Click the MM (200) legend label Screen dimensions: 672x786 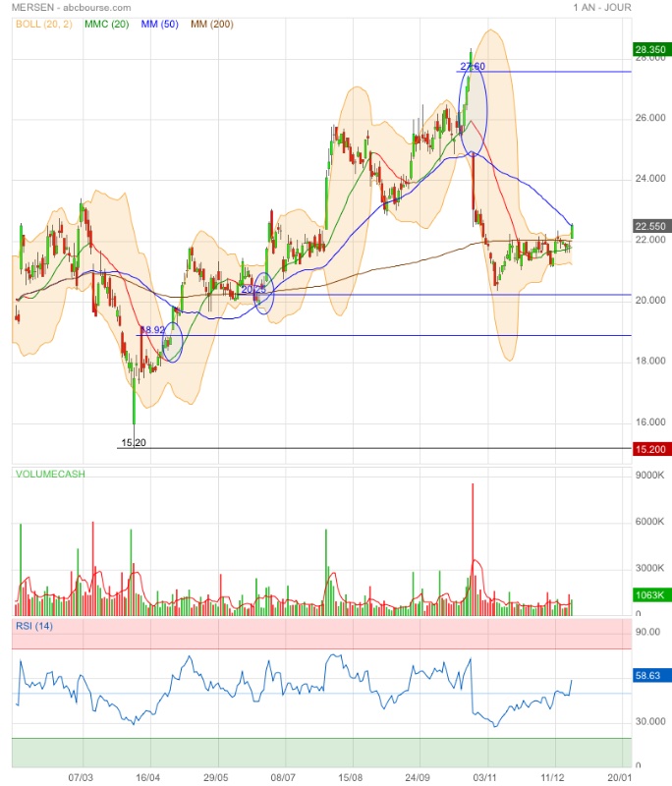point(211,24)
